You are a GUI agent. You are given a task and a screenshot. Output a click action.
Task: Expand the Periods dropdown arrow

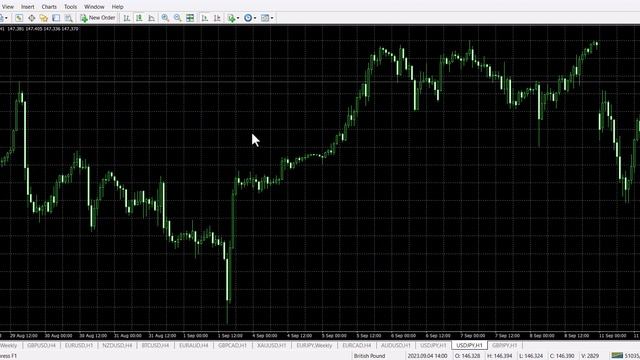[255, 18]
